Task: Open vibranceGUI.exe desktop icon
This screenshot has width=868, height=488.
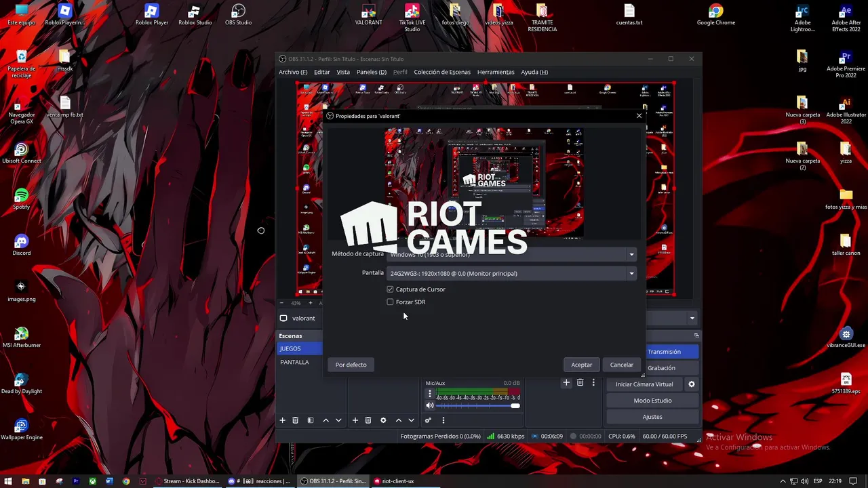Action: (846, 338)
